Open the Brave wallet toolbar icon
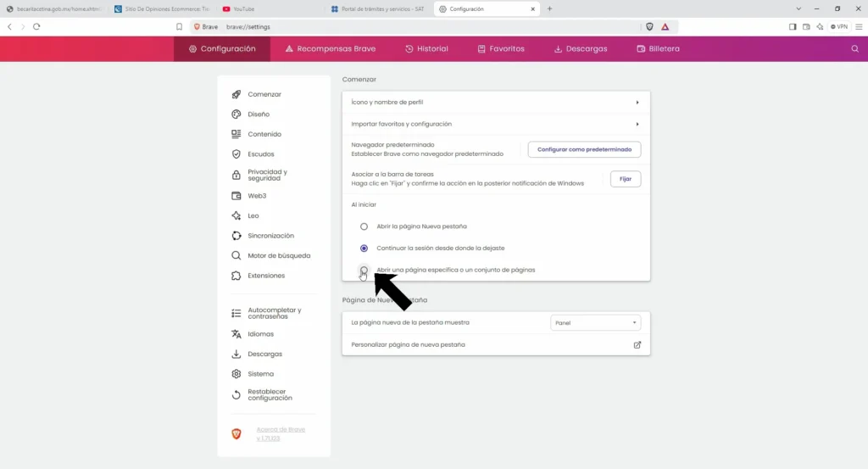 [807, 26]
